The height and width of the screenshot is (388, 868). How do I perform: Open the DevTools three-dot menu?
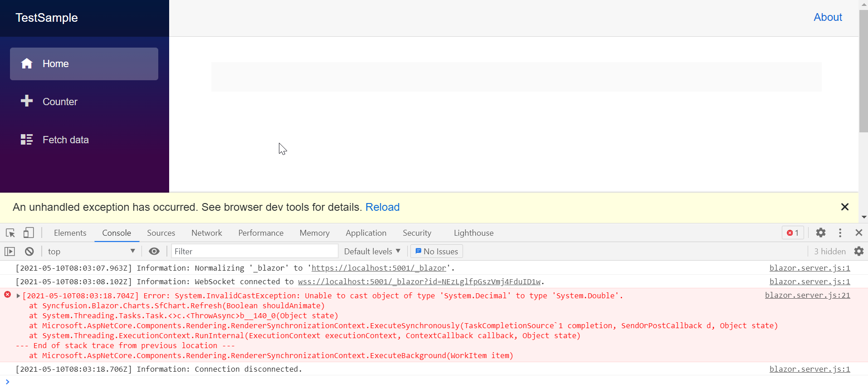coord(840,233)
